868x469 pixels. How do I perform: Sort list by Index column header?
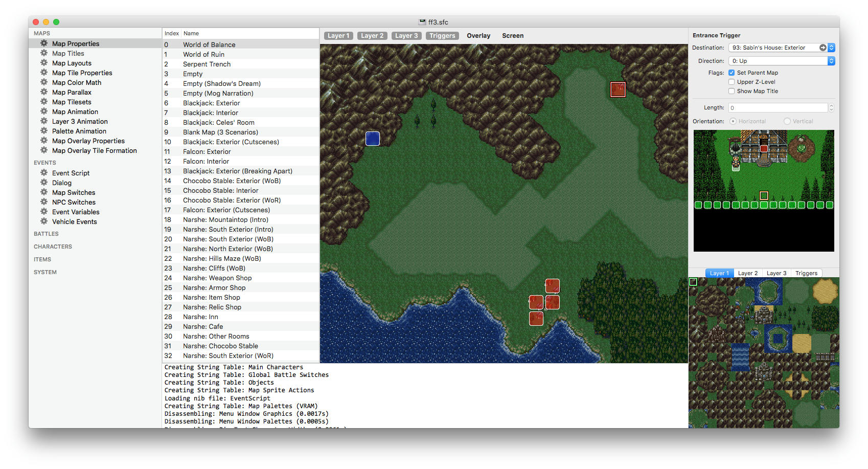(x=172, y=33)
